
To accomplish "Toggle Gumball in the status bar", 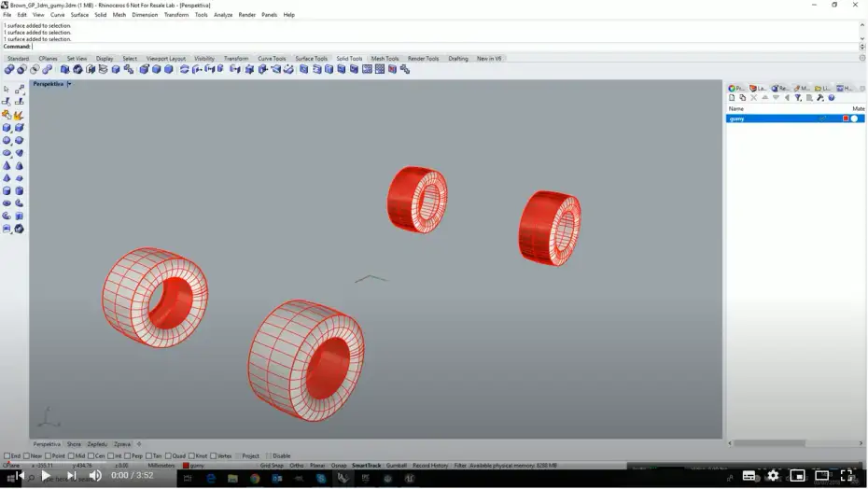I will coord(397,466).
